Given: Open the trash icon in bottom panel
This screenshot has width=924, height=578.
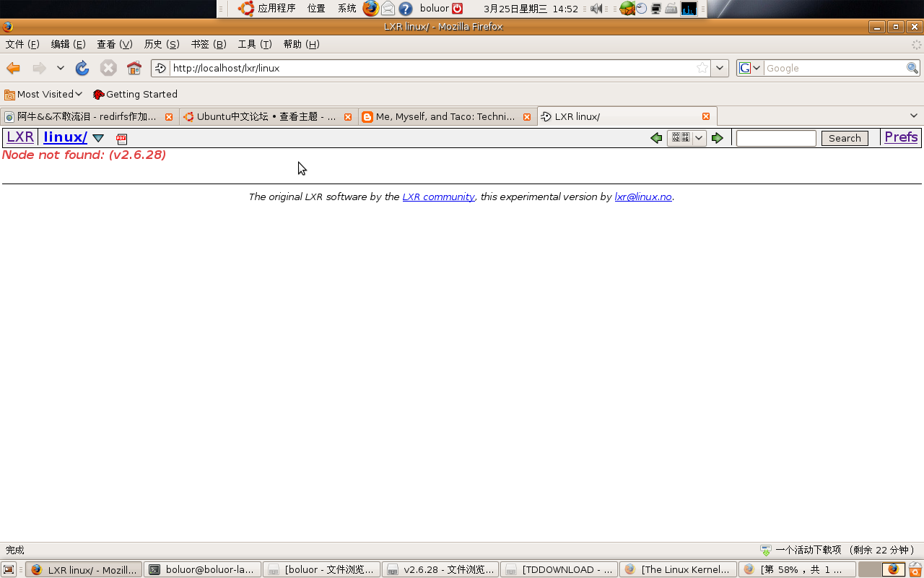Looking at the screenshot, I should pyautogui.click(x=915, y=569).
